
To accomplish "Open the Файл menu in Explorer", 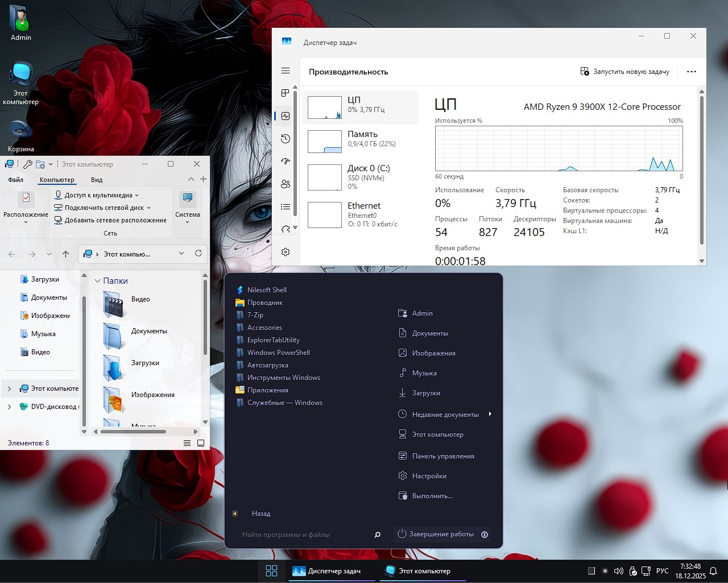I will tap(15, 179).
